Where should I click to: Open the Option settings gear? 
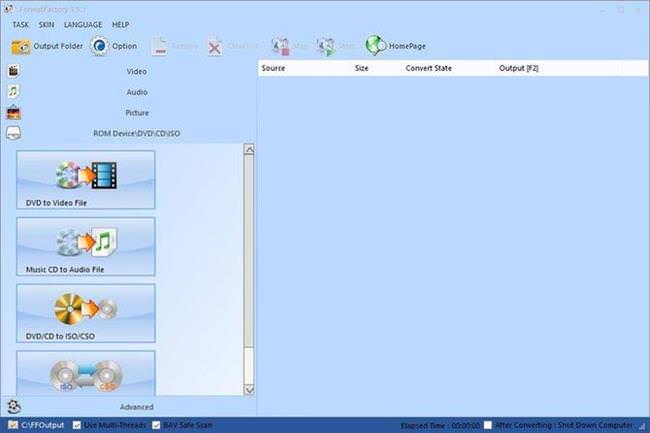pos(114,46)
